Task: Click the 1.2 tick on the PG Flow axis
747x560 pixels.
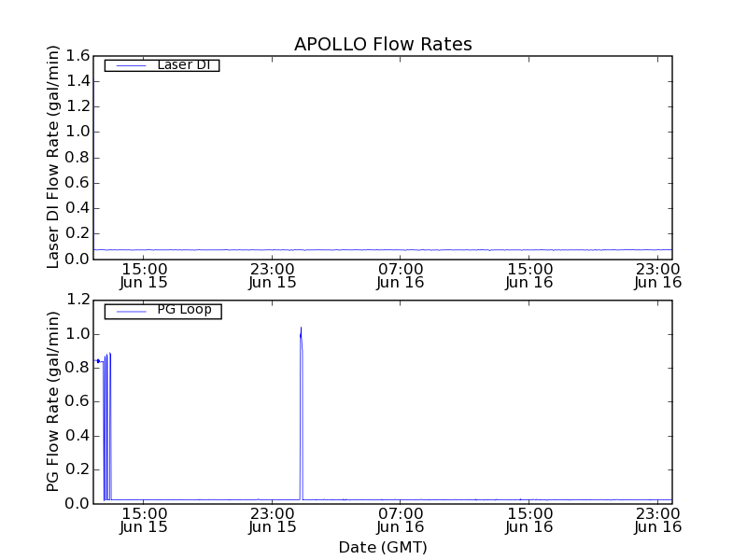Action: click(78, 300)
